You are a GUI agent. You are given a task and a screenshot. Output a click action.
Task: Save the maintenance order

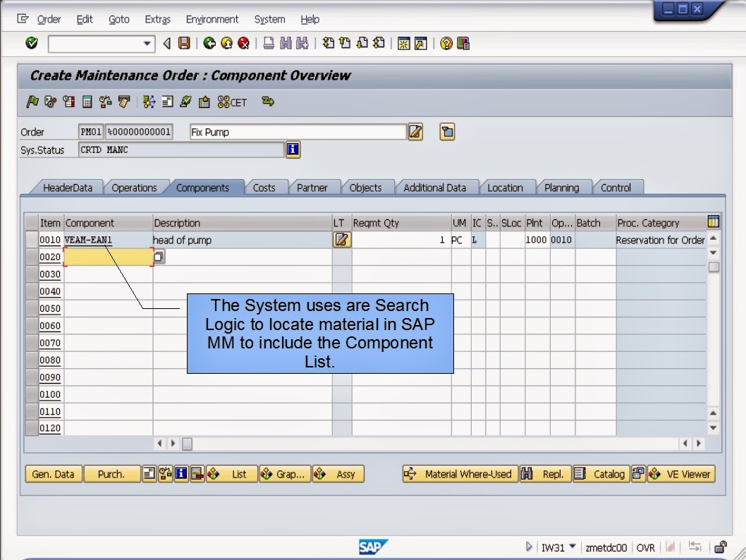pos(183,44)
